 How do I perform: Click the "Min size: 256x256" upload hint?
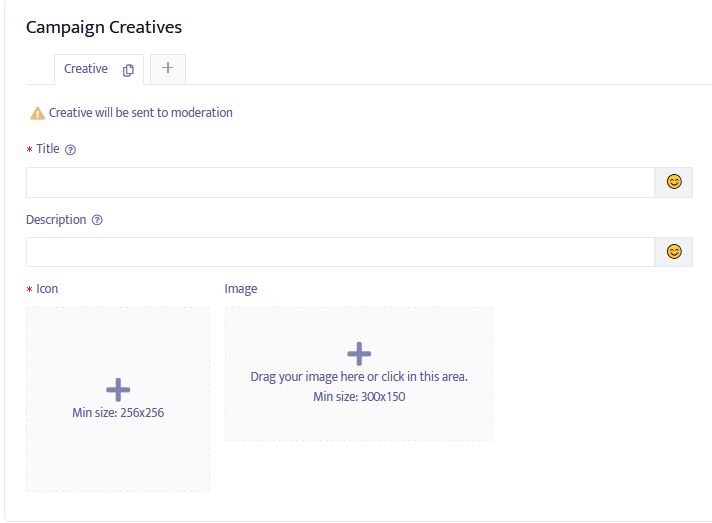point(118,412)
